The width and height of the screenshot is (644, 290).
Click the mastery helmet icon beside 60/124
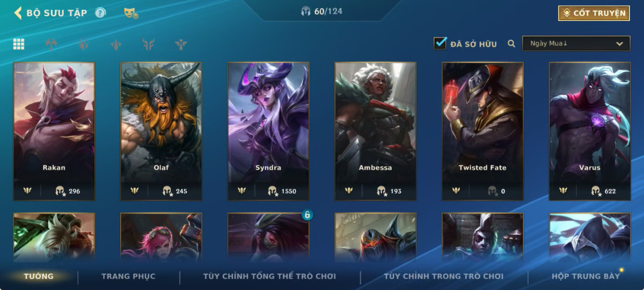click(x=306, y=11)
